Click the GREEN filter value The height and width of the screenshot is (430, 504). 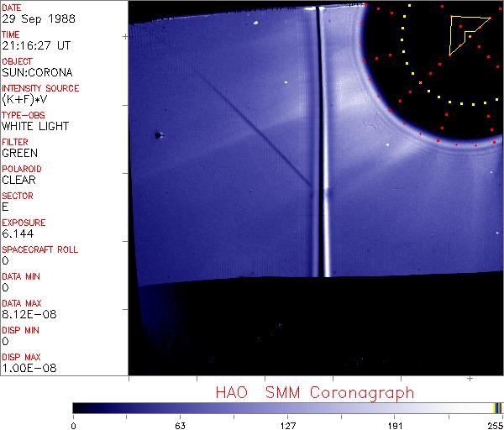[19, 153]
